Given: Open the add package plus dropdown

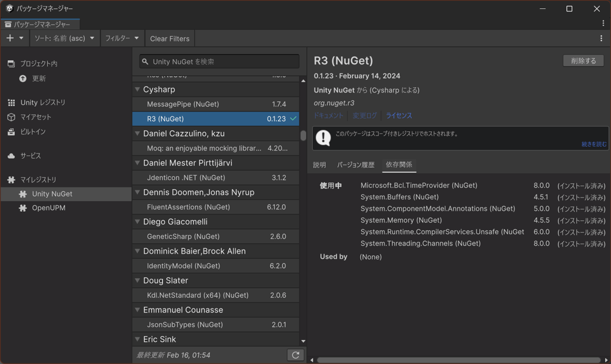Looking at the screenshot, I should coord(15,38).
